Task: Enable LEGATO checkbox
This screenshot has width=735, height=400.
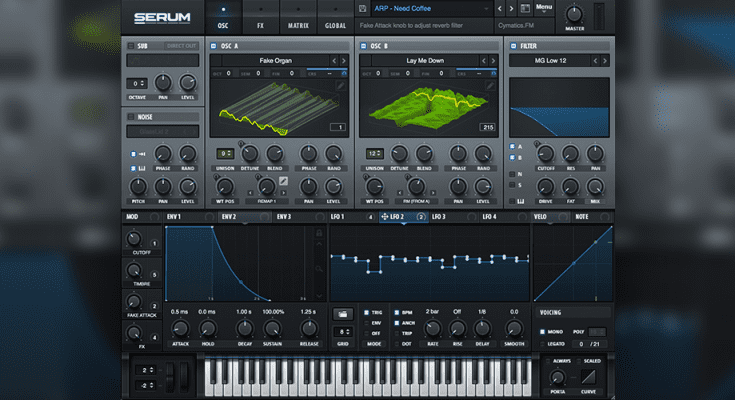Action: (x=542, y=344)
